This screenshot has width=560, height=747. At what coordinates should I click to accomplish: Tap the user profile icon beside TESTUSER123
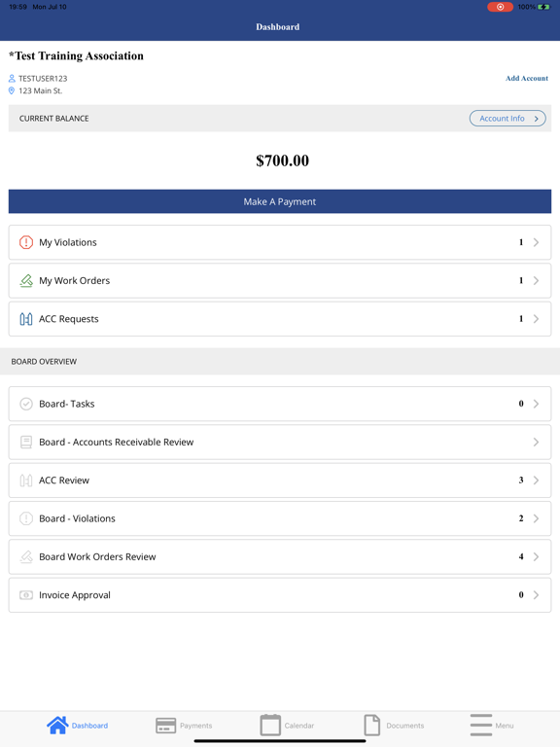coord(12,78)
